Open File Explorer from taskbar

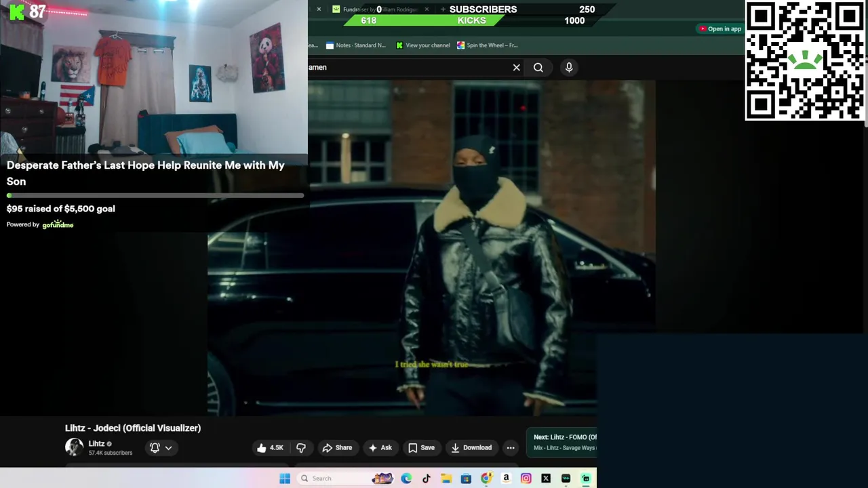[446, 479]
